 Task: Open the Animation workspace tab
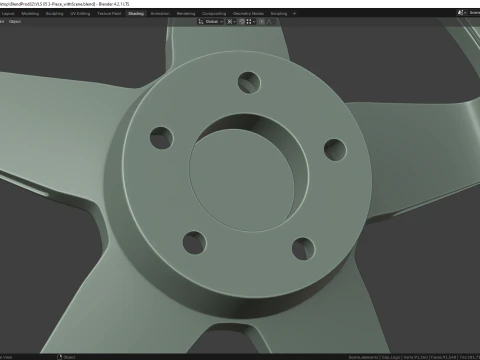pos(160,14)
